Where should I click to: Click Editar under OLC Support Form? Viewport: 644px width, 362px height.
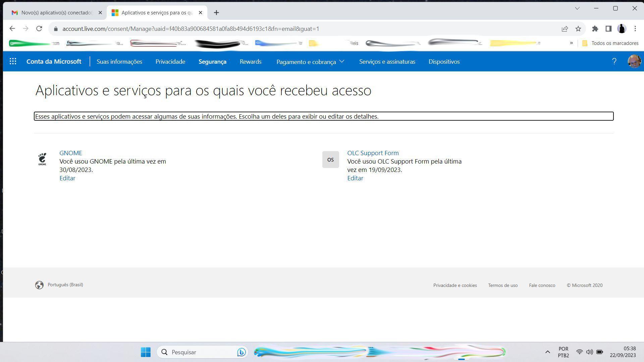click(355, 178)
